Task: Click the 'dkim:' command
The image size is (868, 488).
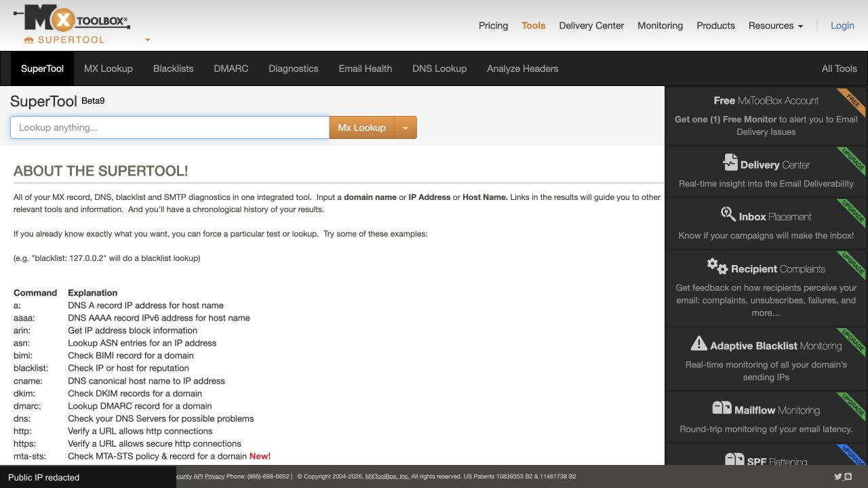Action: pos(24,393)
